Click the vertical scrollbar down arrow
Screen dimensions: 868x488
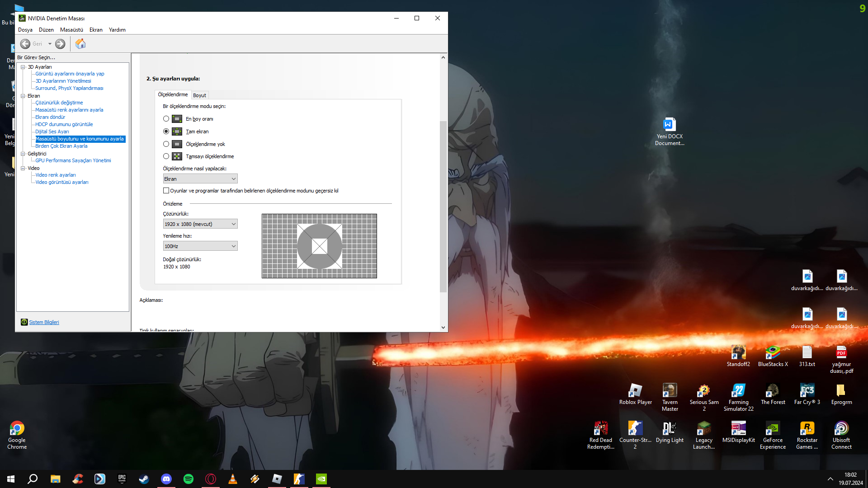click(443, 328)
